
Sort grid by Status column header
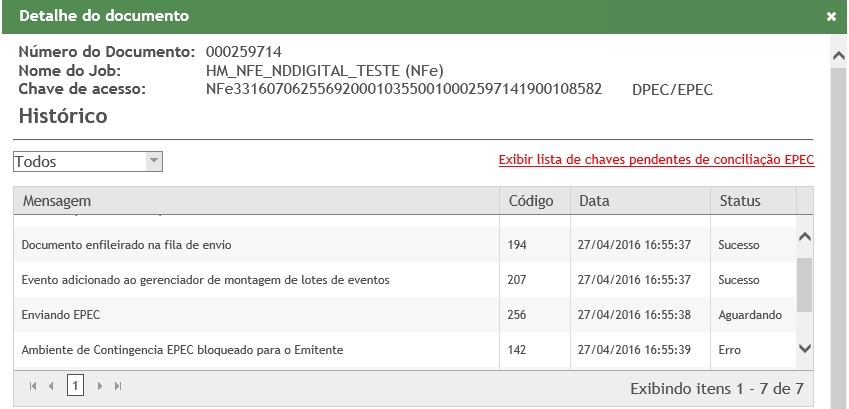click(x=740, y=201)
